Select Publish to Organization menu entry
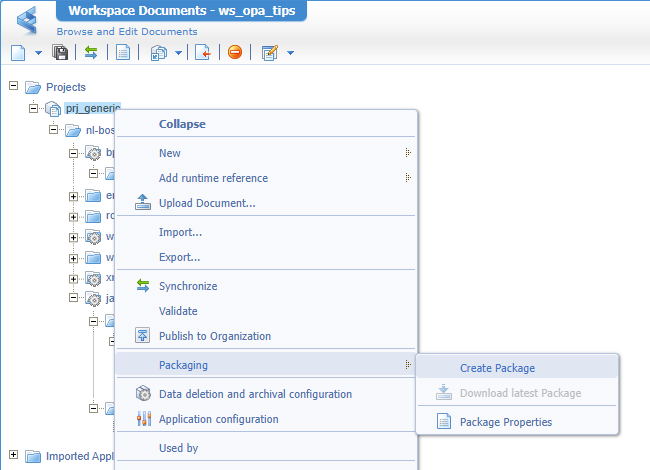This screenshot has height=470, width=650. [x=214, y=336]
